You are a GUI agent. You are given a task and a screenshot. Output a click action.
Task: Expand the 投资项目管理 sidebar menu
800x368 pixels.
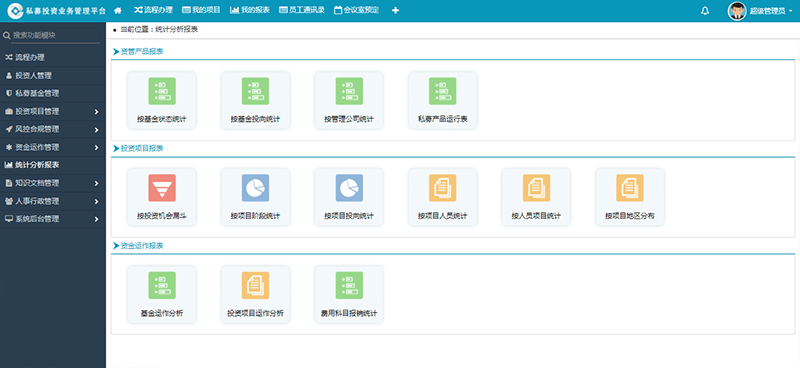pyautogui.click(x=53, y=111)
